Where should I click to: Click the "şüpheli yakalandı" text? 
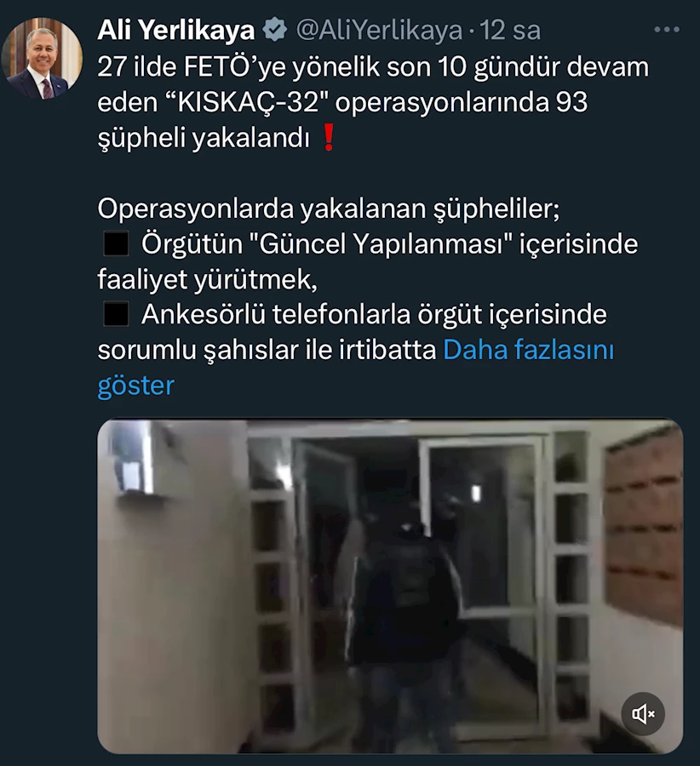coord(204,138)
